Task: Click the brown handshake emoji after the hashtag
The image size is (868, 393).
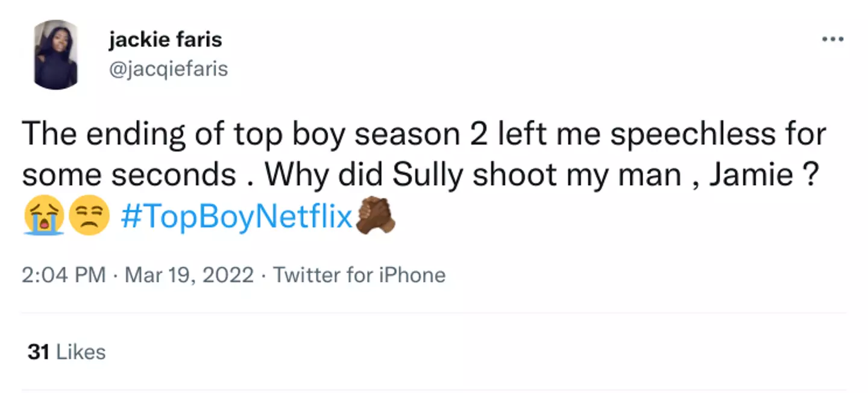Action: (x=376, y=216)
